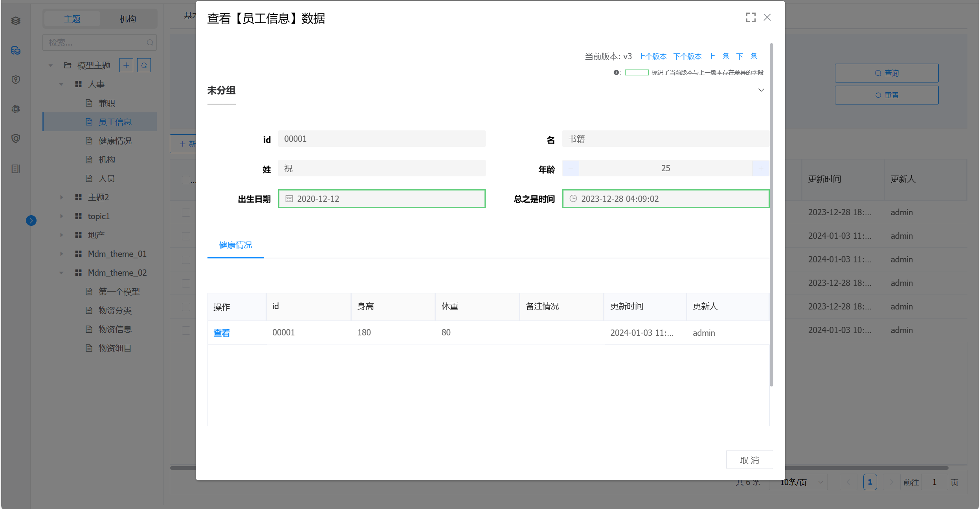Image resolution: width=980 pixels, height=509 pixels.
Task: Click the calendar icon in 出生日期 field
Action: pos(289,199)
